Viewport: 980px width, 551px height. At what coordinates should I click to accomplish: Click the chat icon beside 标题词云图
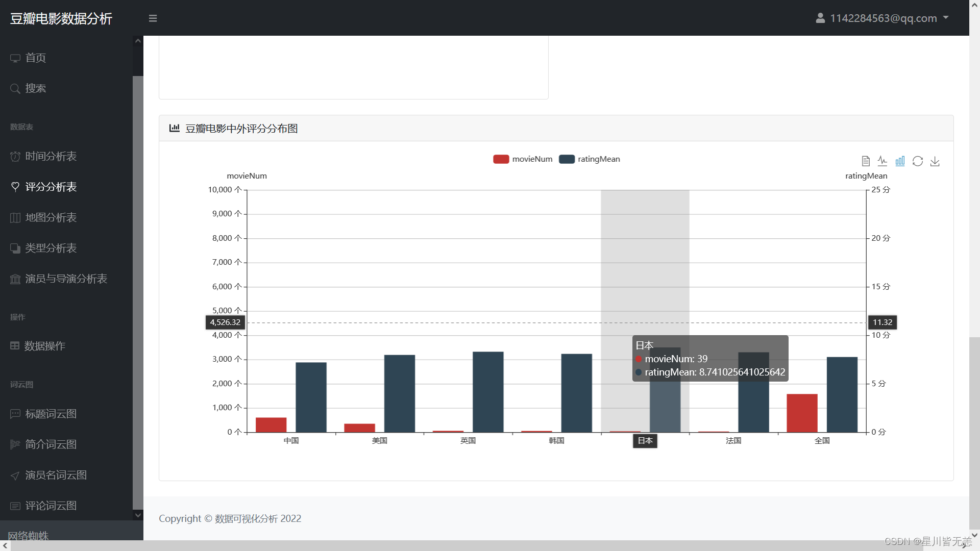tap(15, 414)
